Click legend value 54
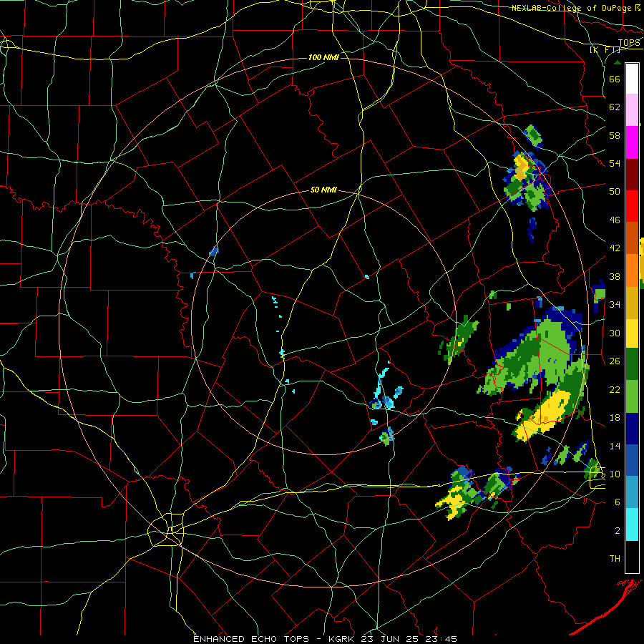Viewport: 644px width, 644px height. 615,163
